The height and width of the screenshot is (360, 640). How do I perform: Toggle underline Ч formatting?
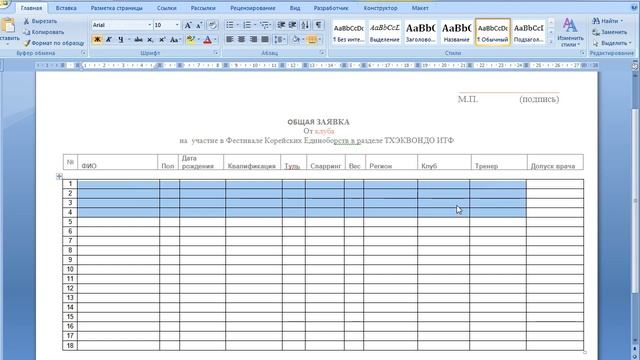(120, 40)
